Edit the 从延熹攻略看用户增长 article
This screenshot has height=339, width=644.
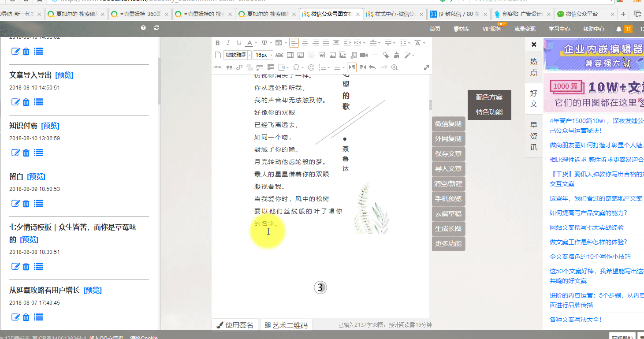(15, 317)
